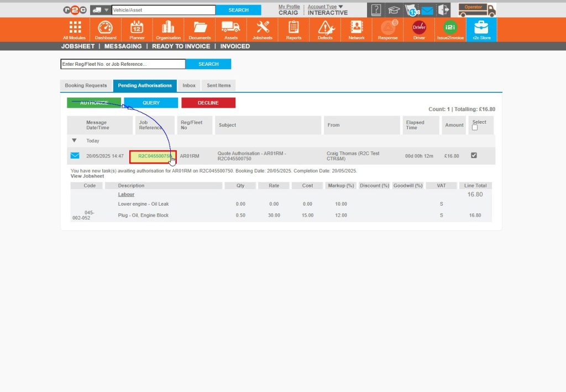Screen dimensions: 566x392
Task: Click inside the Reg/Fleet search field
Action: tap(122, 64)
